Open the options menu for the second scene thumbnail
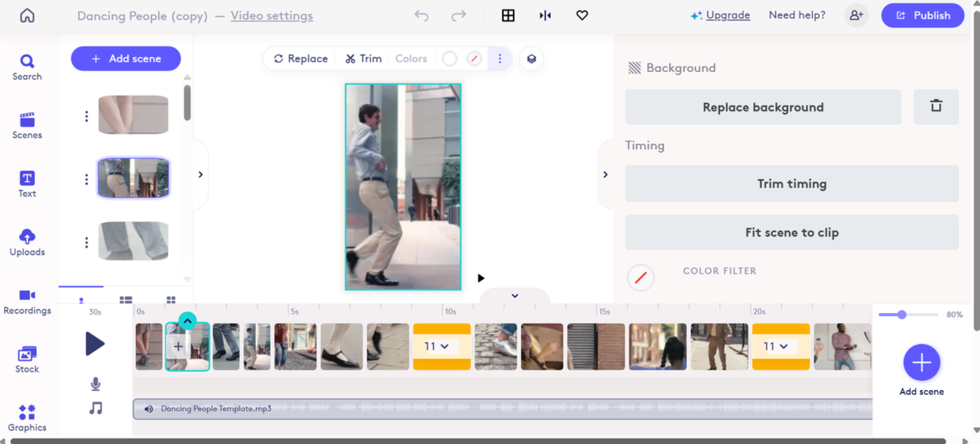980x444 pixels. pos(86,179)
